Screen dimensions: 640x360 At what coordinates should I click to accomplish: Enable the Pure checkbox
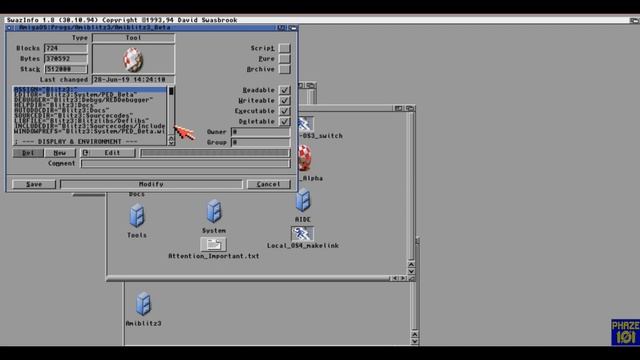(x=284, y=59)
